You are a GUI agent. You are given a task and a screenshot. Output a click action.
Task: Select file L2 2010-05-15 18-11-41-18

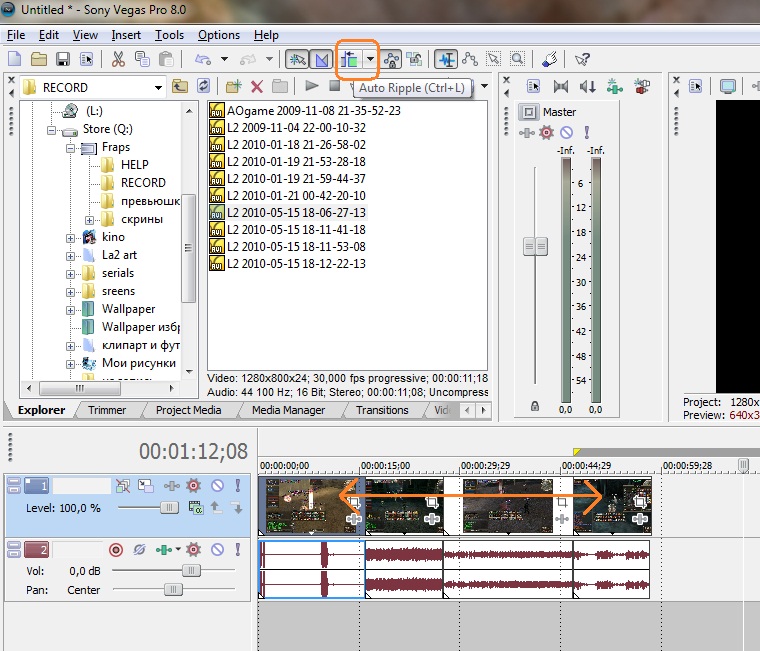click(x=295, y=230)
